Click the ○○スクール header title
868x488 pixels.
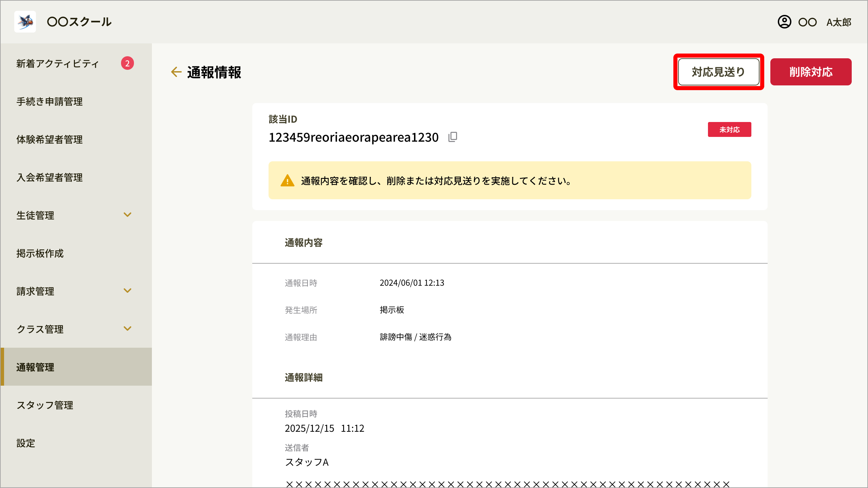(79, 22)
